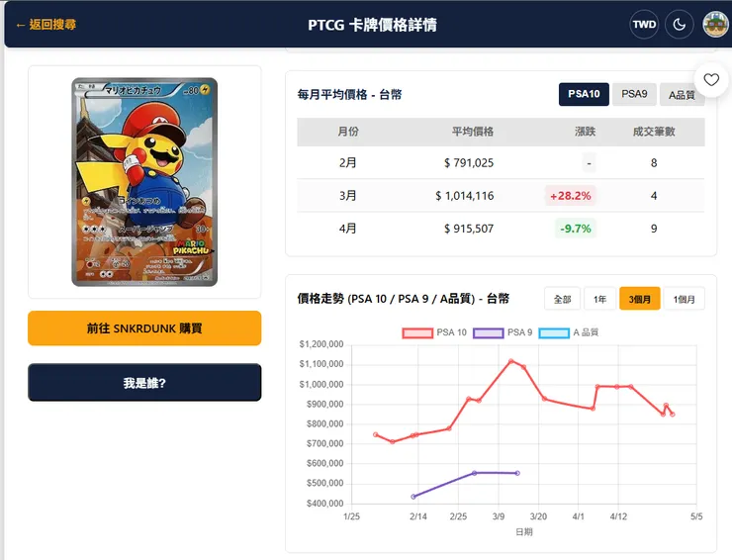Select the 3月 row label
Image resolution: width=732 pixels, height=560 pixels.
pyautogui.click(x=348, y=195)
